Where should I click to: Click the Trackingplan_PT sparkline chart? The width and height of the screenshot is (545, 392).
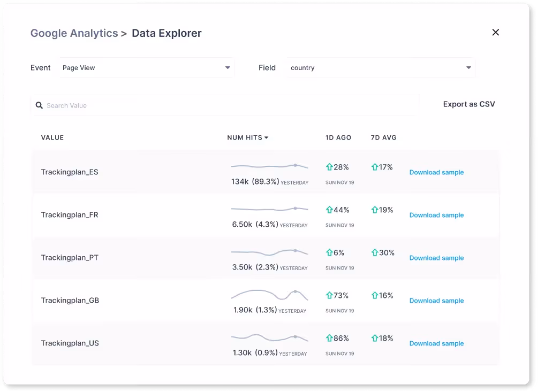pyautogui.click(x=269, y=252)
